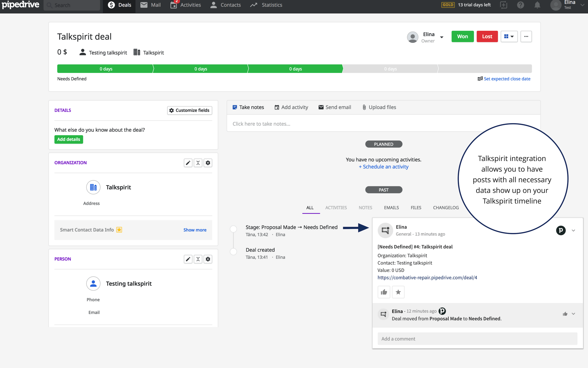This screenshot has height=368, width=588.
Task: Unlink person with the X icon
Action: 198,259
